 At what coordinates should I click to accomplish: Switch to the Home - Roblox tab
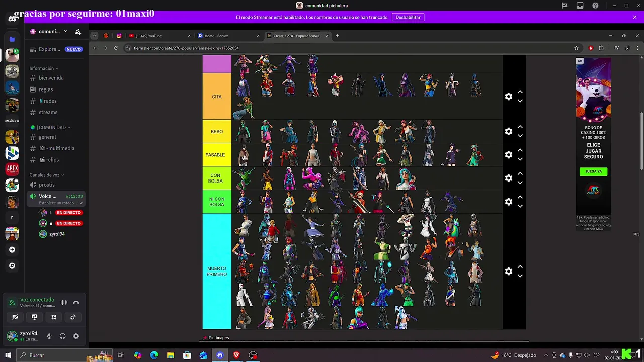coord(228,36)
